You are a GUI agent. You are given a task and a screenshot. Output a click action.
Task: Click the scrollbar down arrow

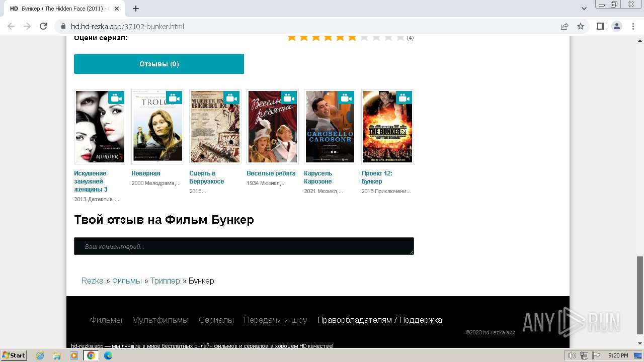[x=639, y=343]
